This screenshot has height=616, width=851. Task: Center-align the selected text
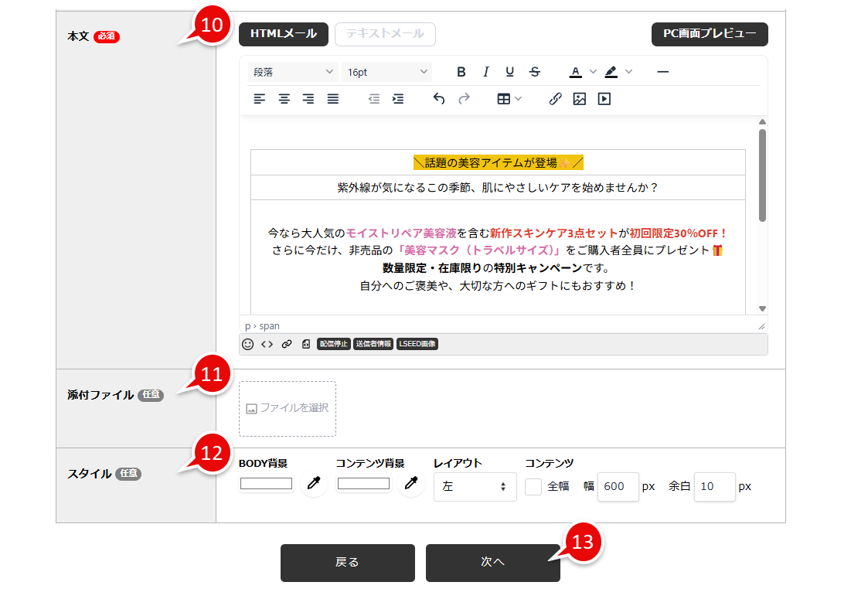[284, 99]
